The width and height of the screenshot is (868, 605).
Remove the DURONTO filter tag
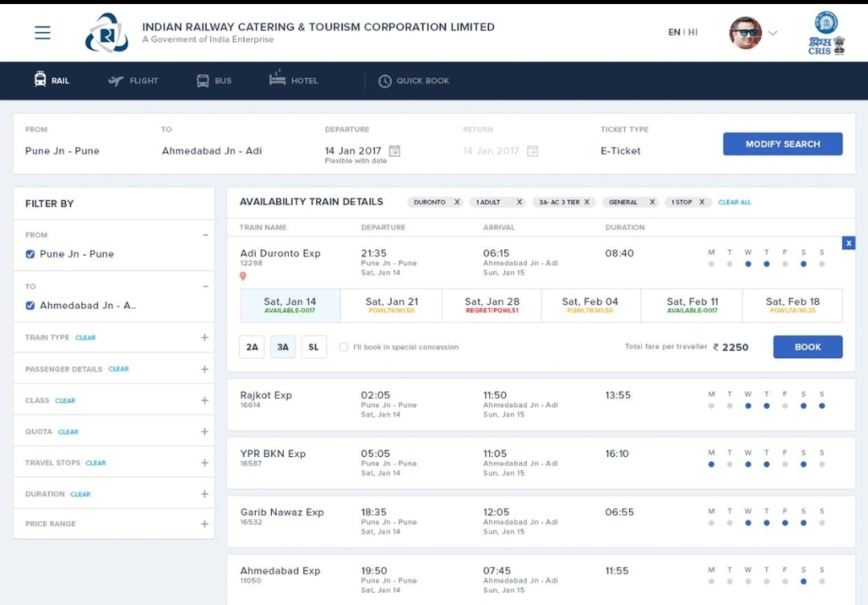click(457, 202)
